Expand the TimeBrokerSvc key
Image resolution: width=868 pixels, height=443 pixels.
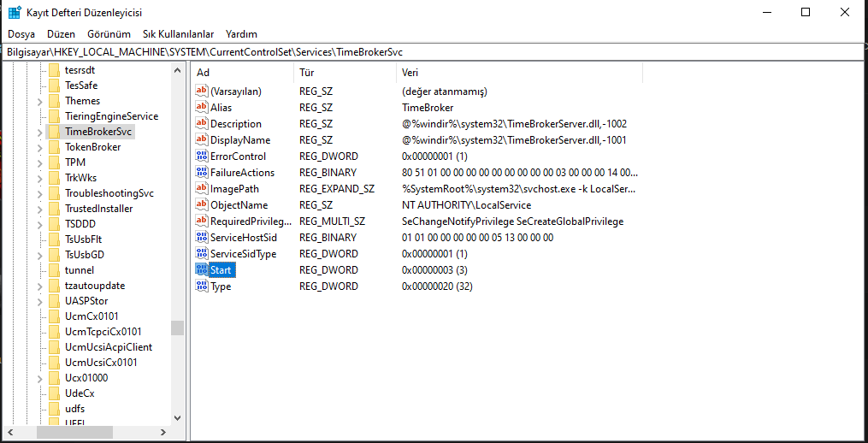point(40,133)
